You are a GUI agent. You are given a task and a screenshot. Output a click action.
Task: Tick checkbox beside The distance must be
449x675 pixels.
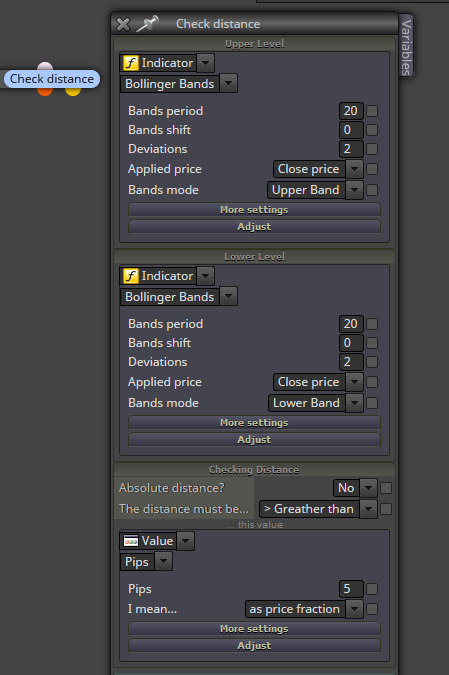[x=386, y=509]
